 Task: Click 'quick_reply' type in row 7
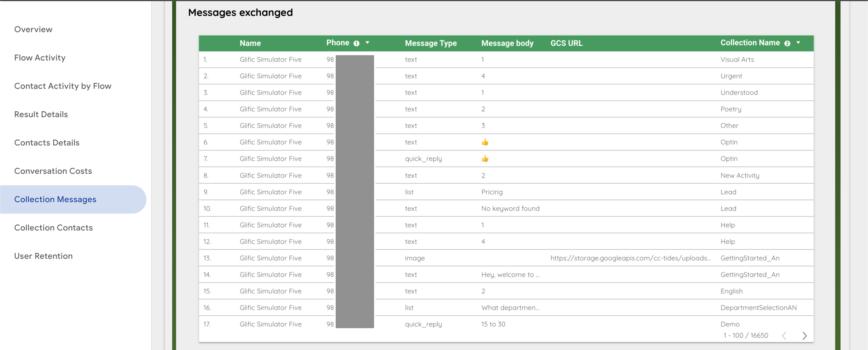[423, 159]
